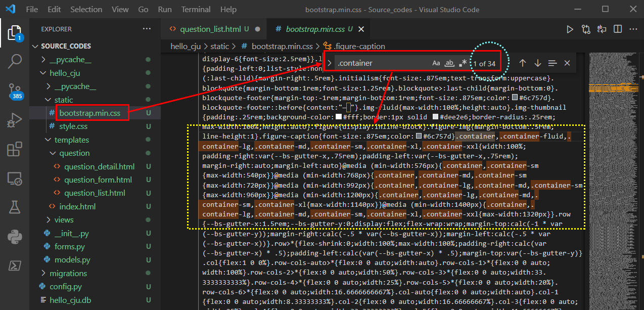Screen dimensions: 644x310
Task: Click the Go Live compare icon in toolbar
Action: point(602,29)
